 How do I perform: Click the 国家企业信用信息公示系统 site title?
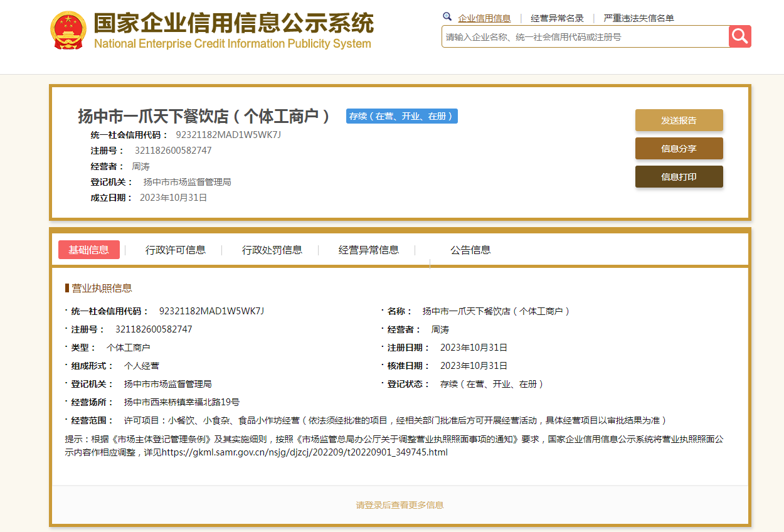click(233, 23)
